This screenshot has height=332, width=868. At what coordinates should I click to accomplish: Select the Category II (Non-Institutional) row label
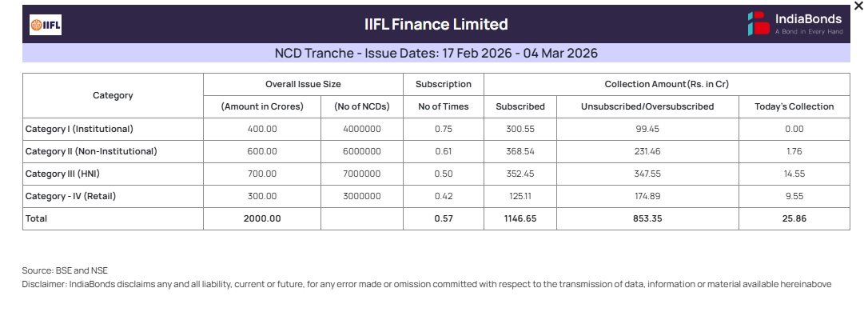[91, 151]
